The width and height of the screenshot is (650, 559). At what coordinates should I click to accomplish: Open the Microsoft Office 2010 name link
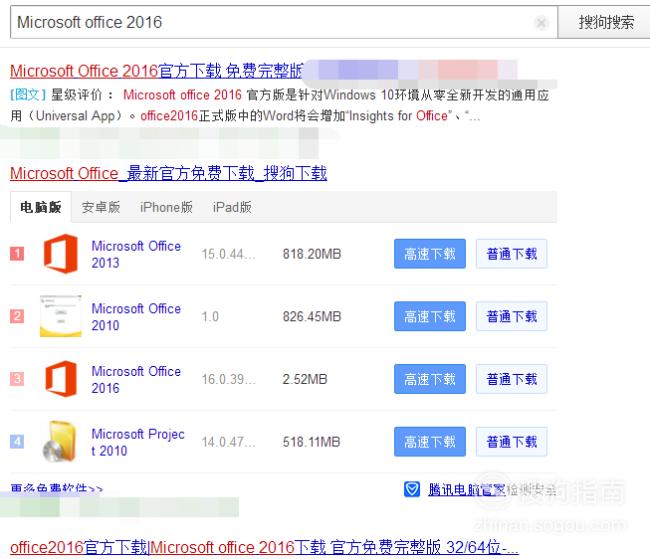pos(136,316)
